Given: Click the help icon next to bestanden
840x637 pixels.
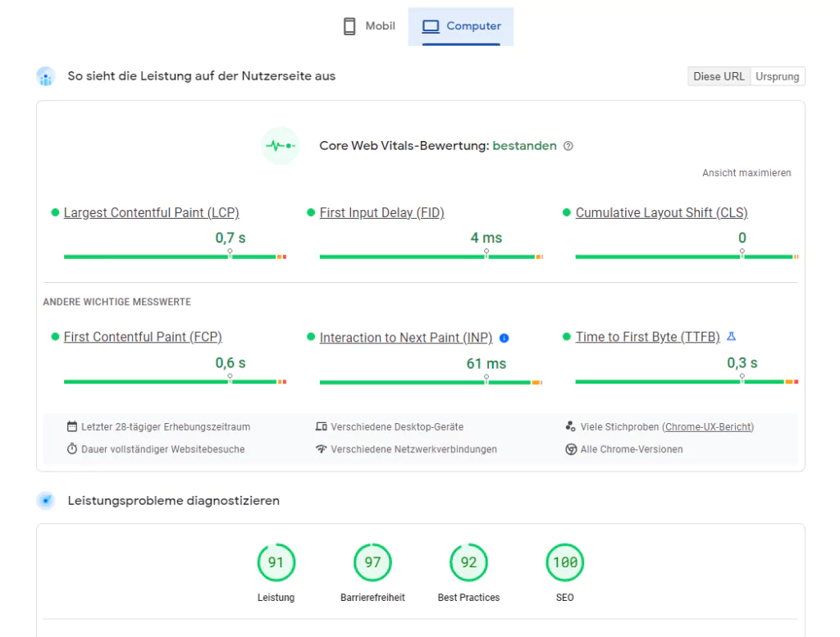Looking at the screenshot, I should pos(568,146).
